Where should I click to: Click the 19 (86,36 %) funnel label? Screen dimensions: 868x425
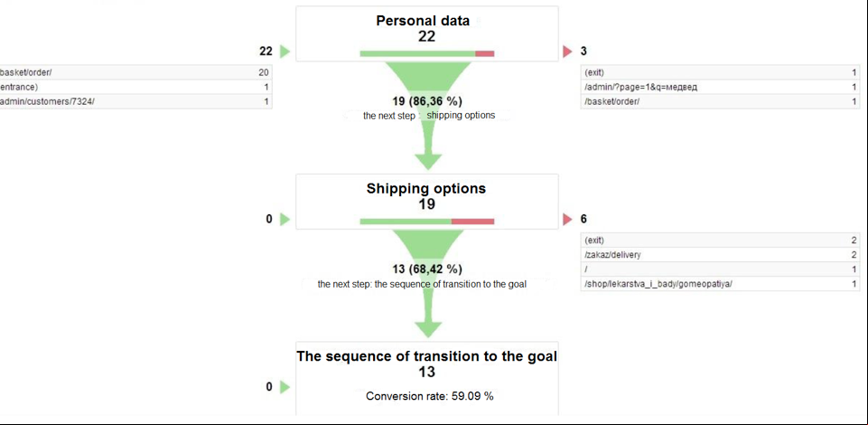click(427, 101)
